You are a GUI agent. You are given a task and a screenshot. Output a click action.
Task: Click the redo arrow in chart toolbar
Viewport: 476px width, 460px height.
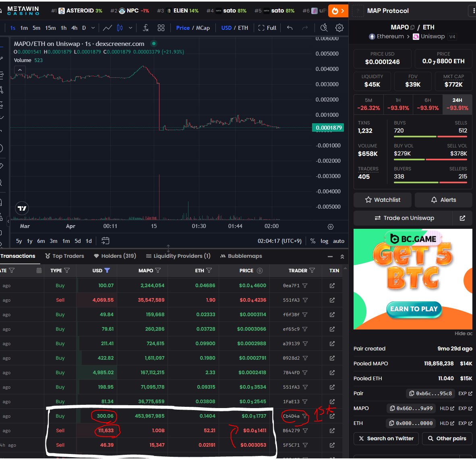pyautogui.click(x=305, y=28)
